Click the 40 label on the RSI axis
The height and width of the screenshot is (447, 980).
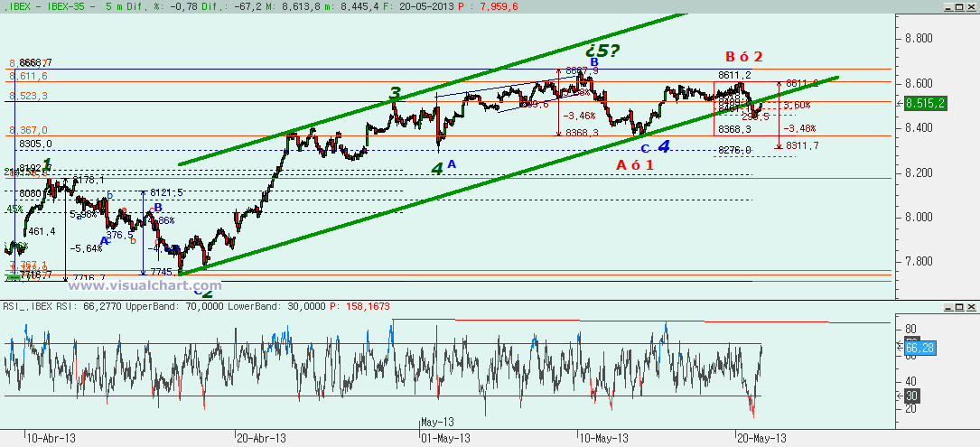(x=910, y=381)
